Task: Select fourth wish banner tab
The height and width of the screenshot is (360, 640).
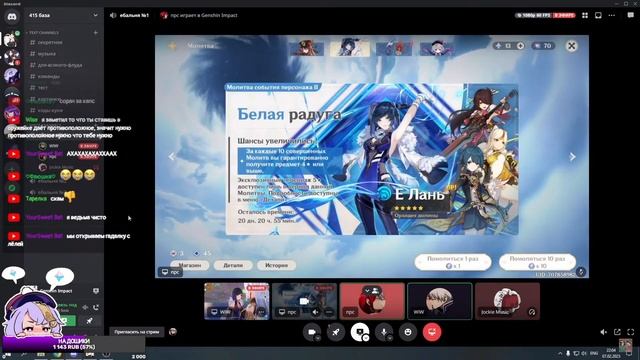Action: [x=437, y=48]
